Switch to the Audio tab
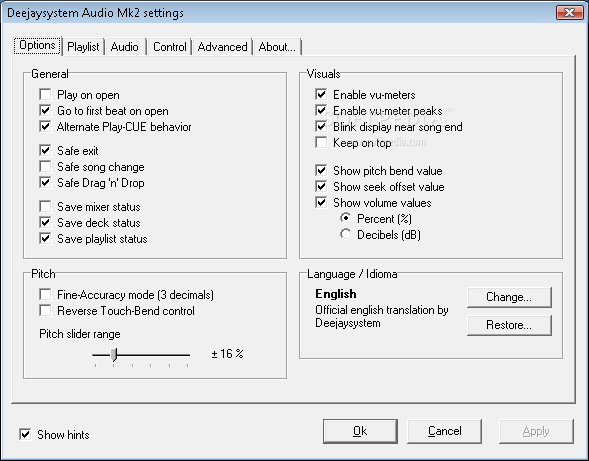Image resolution: width=589 pixels, height=461 pixels. pyautogui.click(x=125, y=47)
